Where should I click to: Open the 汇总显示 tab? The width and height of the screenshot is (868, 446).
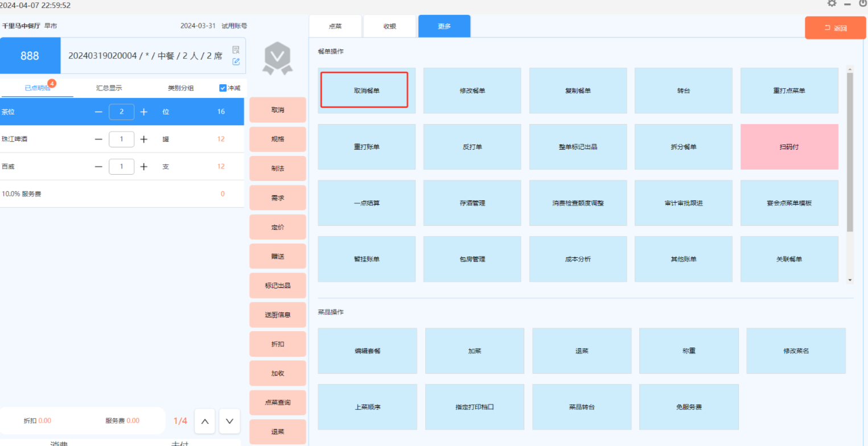(109, 88)
